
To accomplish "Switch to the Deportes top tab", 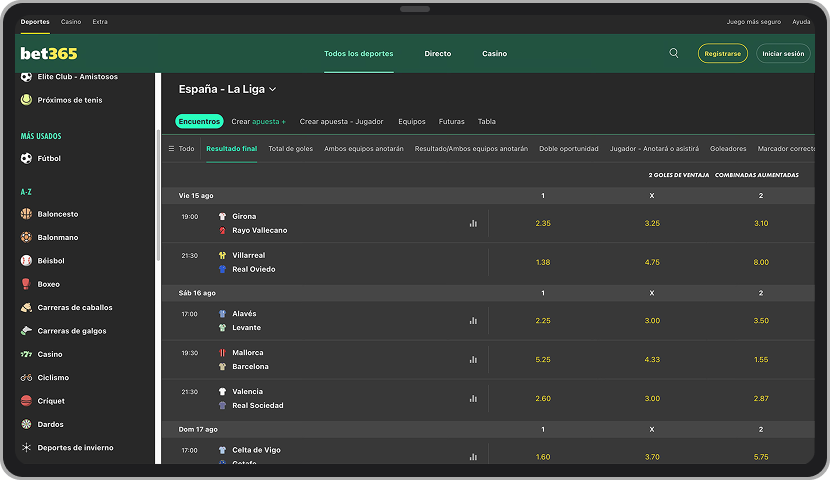I will [35, 22].
